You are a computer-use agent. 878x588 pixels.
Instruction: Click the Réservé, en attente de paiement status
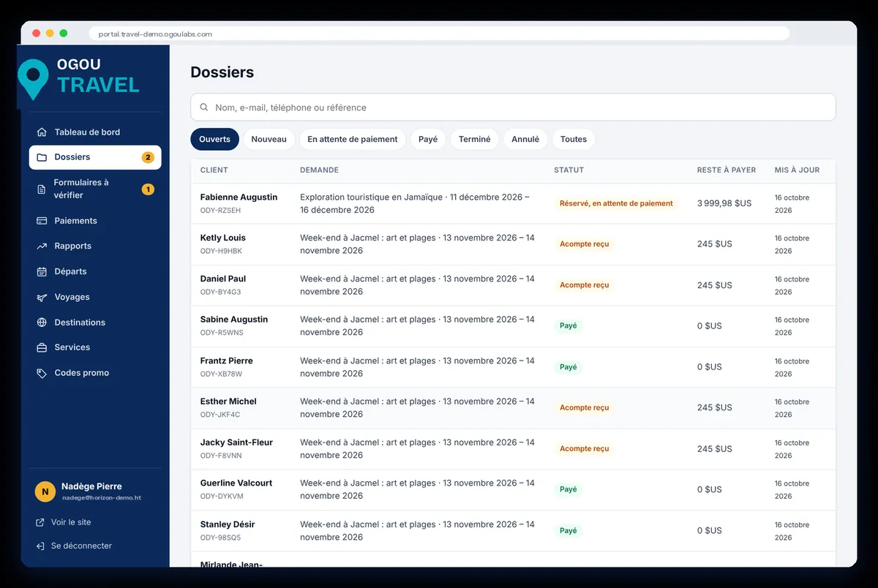616,203
